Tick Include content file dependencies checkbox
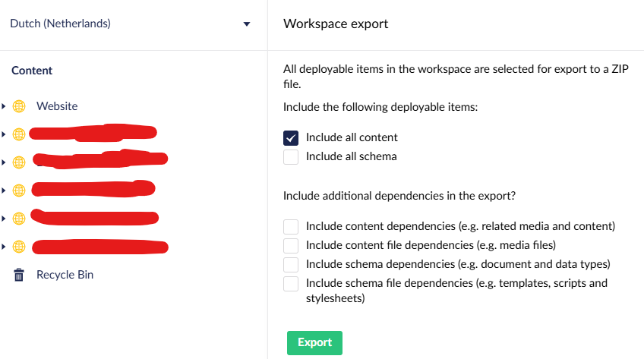 click(291, 245)
